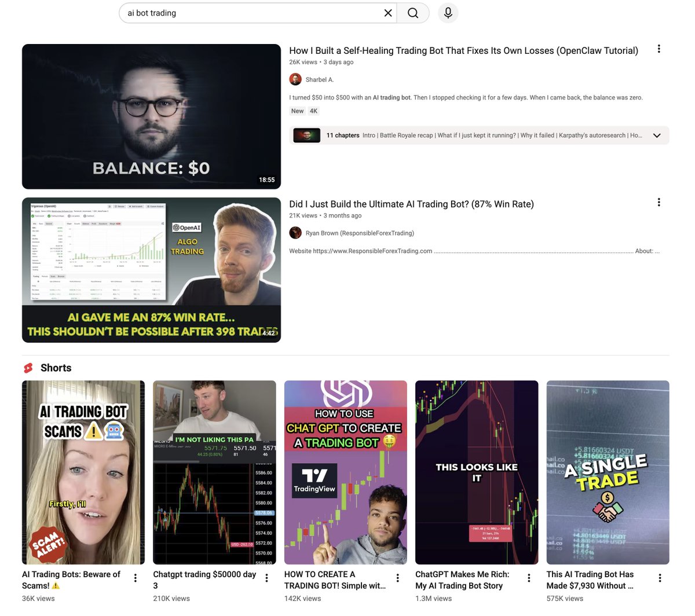Click the '36K views' count
695x616 pixels.
(x=38, y=599)
